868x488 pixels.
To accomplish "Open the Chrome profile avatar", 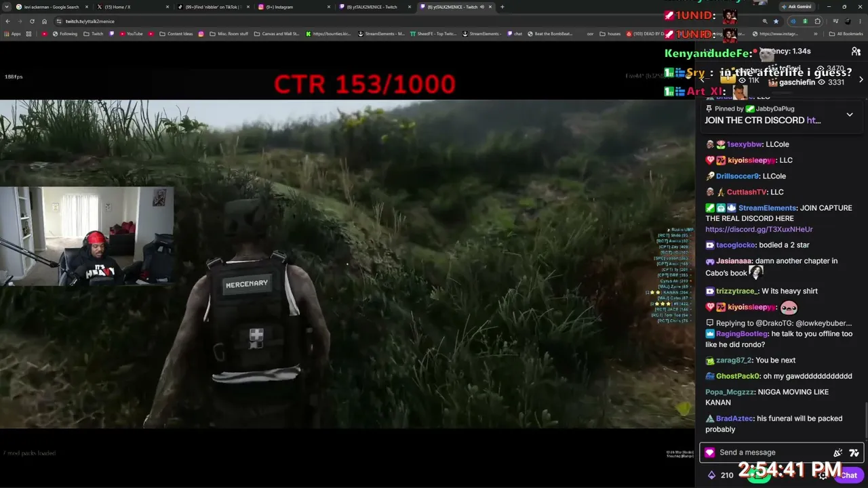I will pos(847,21).
